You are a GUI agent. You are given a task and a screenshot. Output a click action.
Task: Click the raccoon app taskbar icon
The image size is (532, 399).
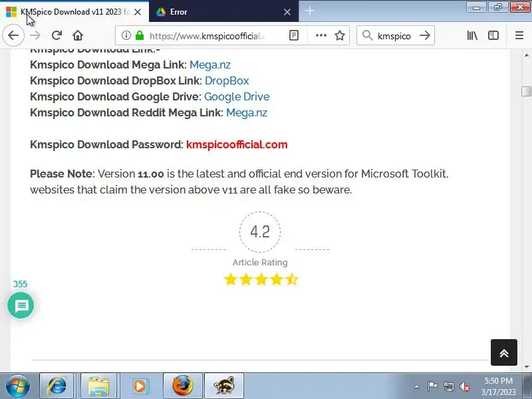coord(224,386)
